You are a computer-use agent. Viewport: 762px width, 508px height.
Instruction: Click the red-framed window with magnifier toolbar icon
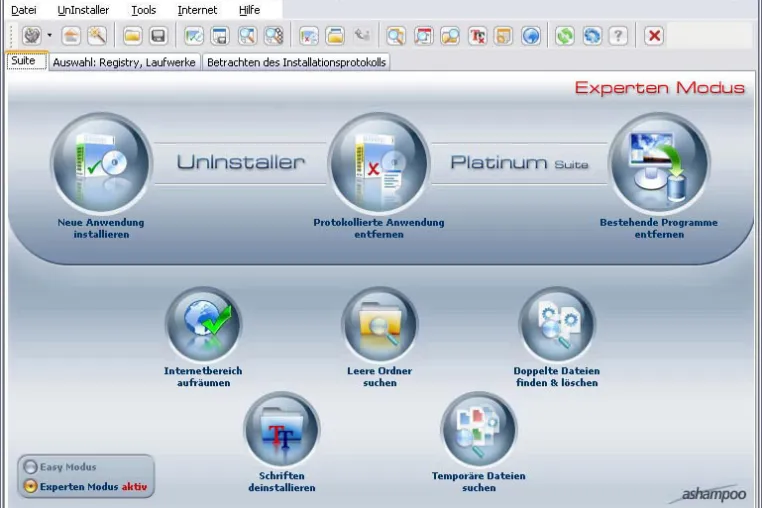coord(423,35)
